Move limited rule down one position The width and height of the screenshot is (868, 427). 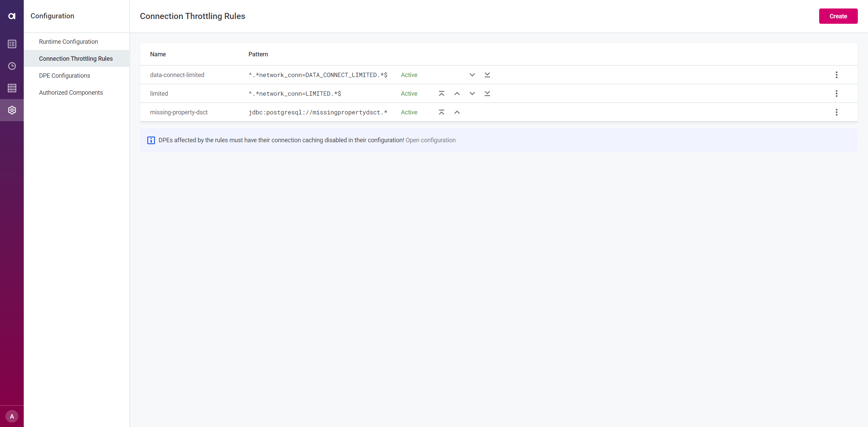click(472, 94)
